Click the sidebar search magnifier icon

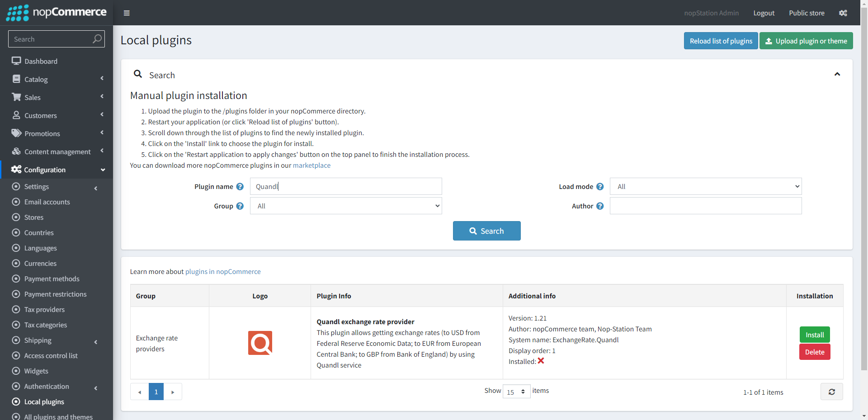97,39
